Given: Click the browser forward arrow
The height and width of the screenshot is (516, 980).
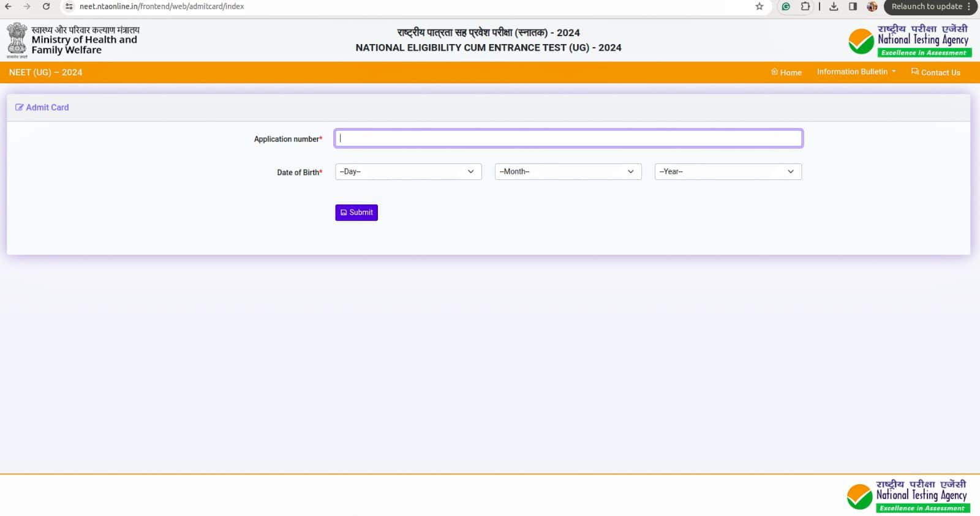Looking at the screenshot, I should pyautogui.click(x=27, y=6).
